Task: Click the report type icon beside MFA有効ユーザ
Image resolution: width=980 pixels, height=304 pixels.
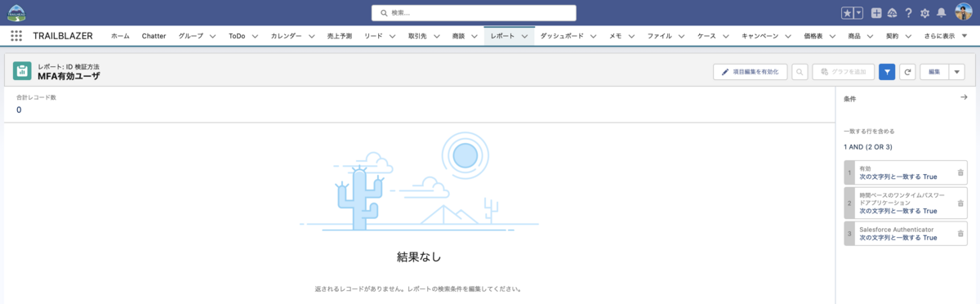Action: coord(22,71)
